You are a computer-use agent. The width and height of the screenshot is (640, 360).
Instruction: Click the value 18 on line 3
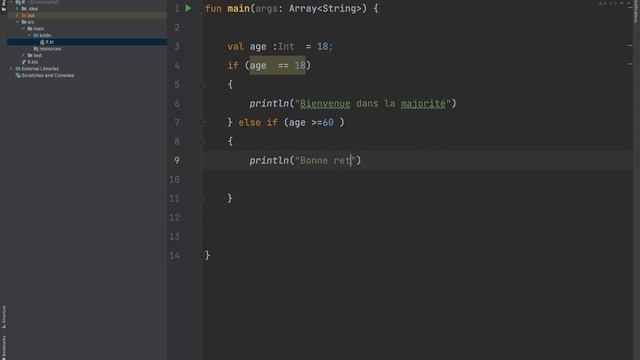click(x=322, y=47)
